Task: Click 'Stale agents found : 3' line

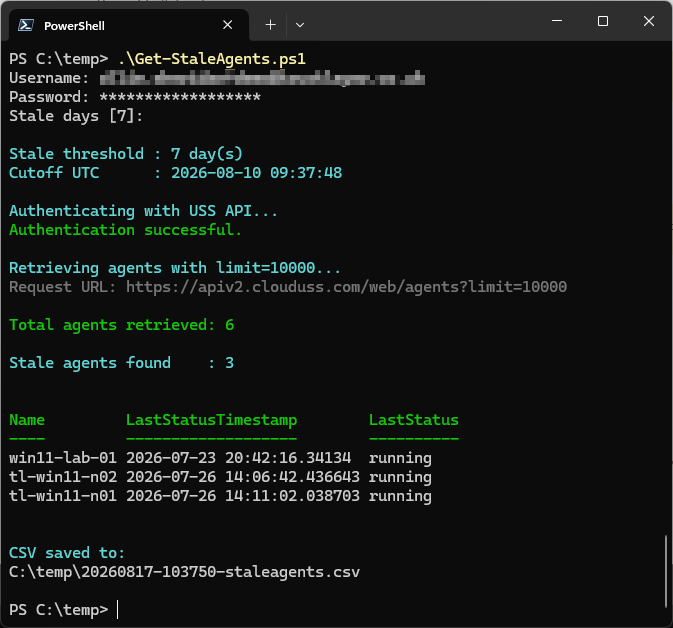Action: click(121, 363)
